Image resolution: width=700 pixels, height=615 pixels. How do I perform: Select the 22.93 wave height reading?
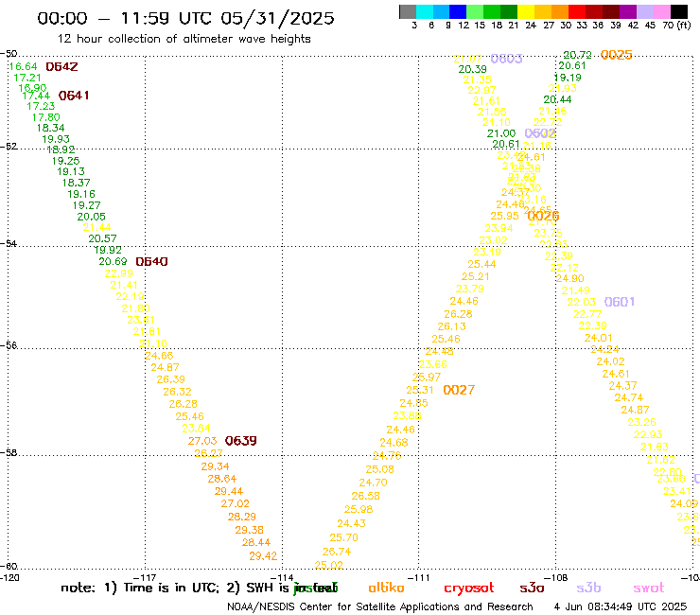[648, 434]
